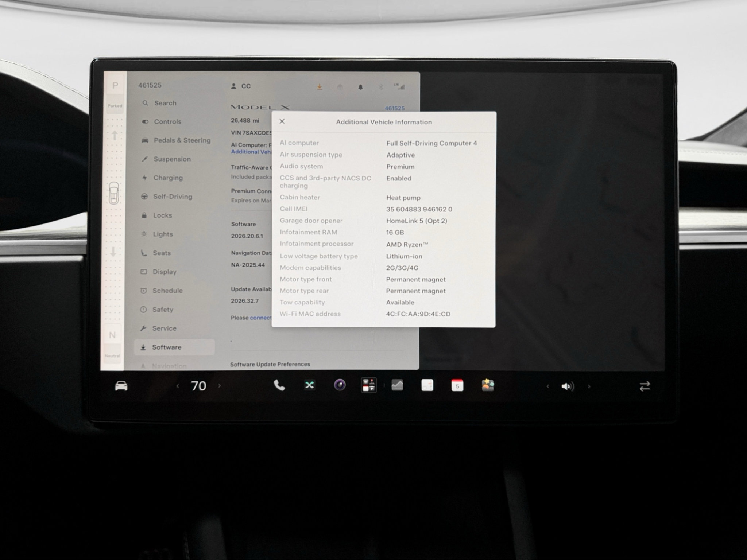Raise volume with right chevron
The height and width of the screenshot is (560, 747).
click(x=589, y=386)
